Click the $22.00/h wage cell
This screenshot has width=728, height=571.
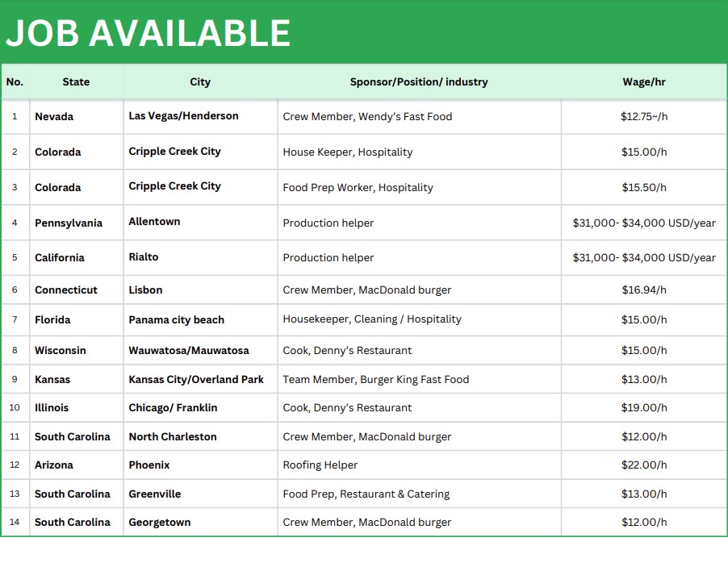(x=644, y=465)
